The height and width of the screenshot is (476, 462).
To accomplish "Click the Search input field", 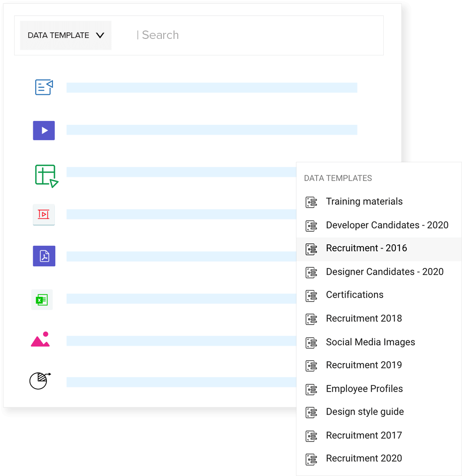I will [253, 35].
